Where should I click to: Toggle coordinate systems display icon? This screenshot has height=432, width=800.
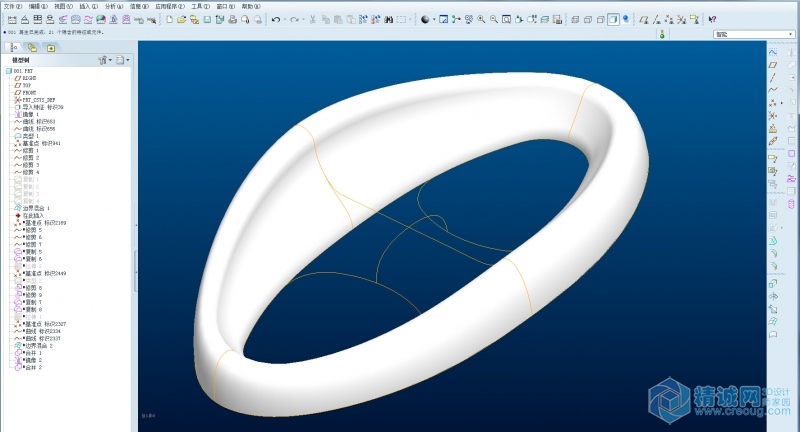tap(682, 19)
